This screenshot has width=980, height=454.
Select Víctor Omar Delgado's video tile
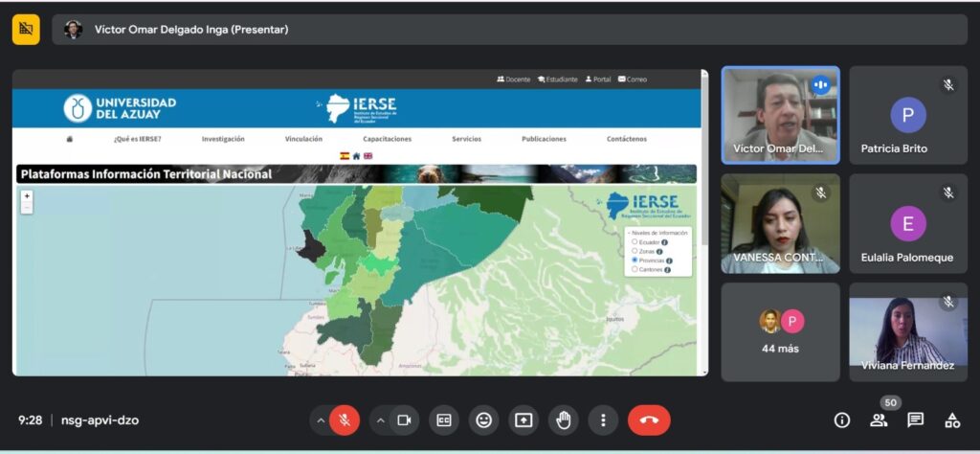[x=780, y=115]
